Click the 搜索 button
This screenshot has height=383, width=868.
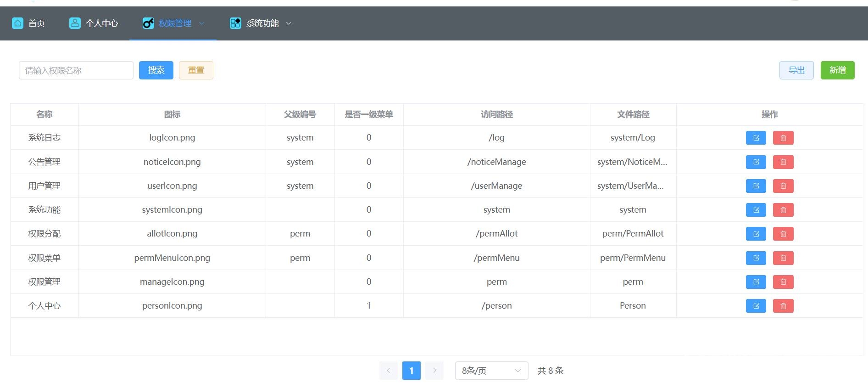tap(156, 70)
